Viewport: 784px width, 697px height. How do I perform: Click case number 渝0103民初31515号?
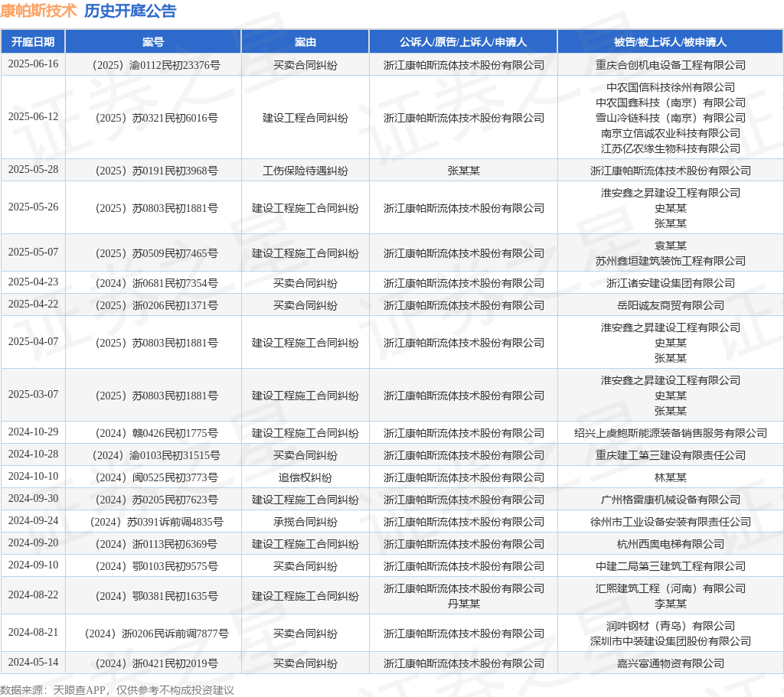(x=156, y=455)
